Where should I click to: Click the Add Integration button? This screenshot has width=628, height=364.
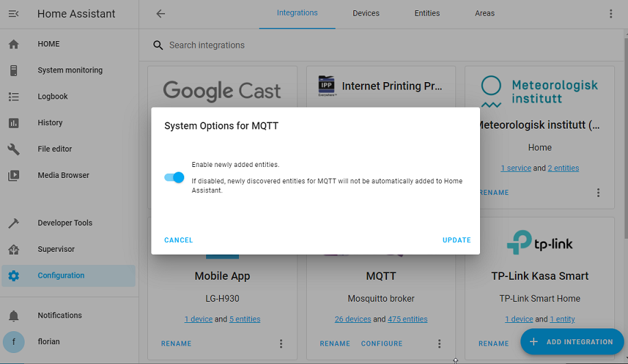(x=573, y=341)
